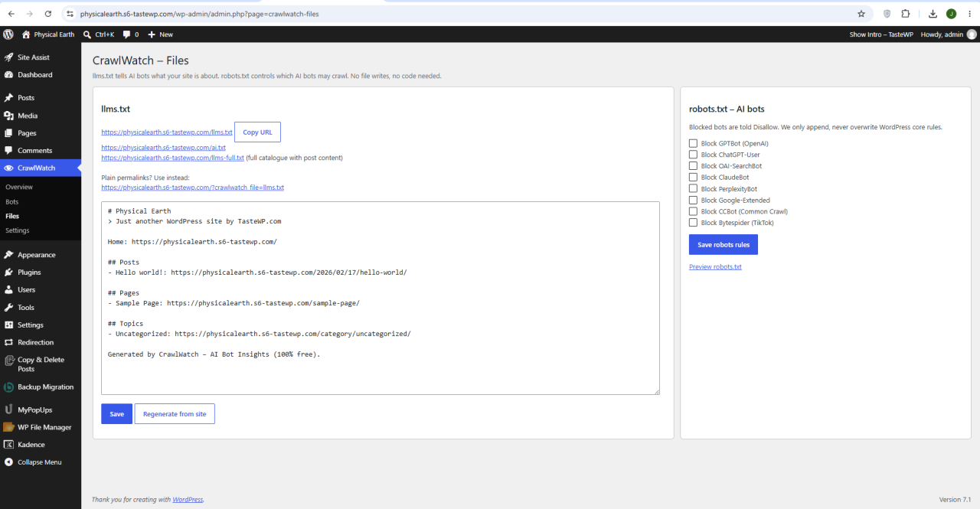The width and height of the screenshot is (980, 509).
Task: Open the Chrome three-dot menu
Action: click(969, 14)
